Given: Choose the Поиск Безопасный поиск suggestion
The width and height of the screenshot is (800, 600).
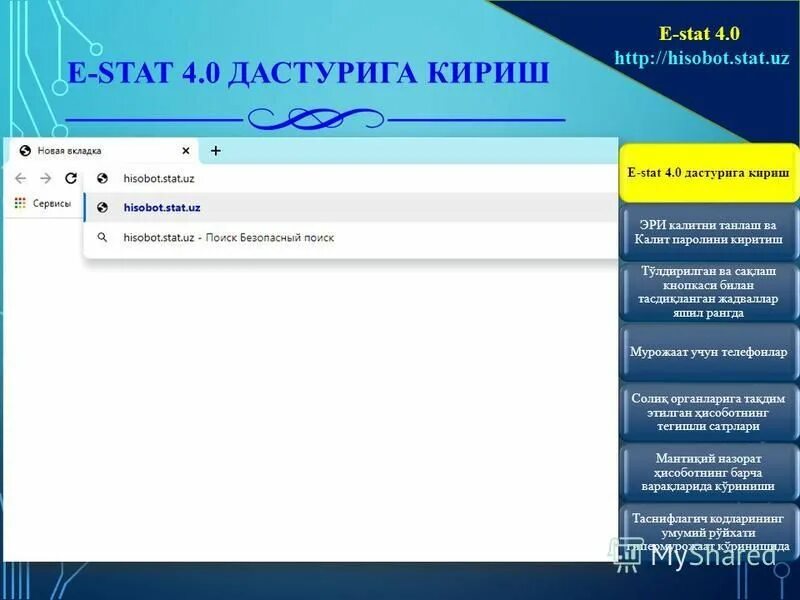Looking at the screenshot, I should [x=351, y=237].
